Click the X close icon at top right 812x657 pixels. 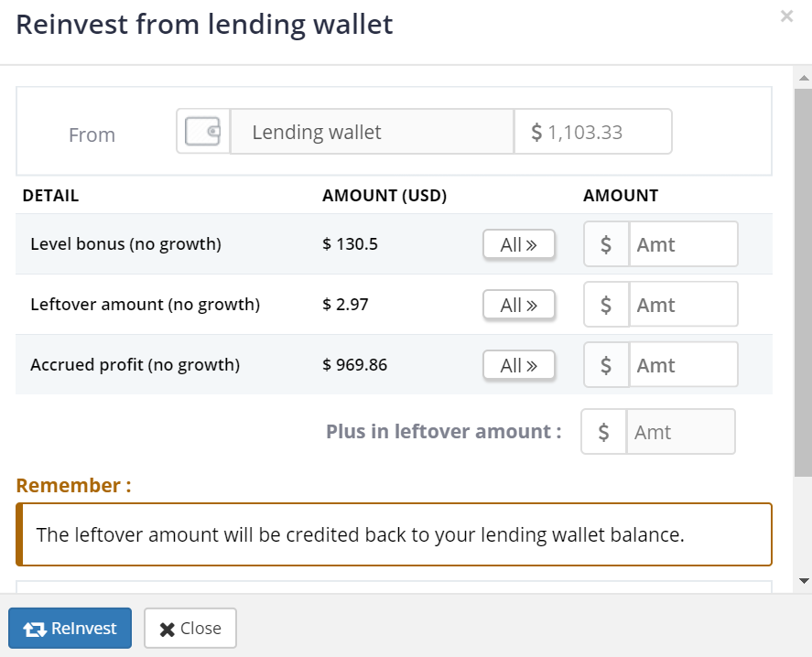pos(786,16)
